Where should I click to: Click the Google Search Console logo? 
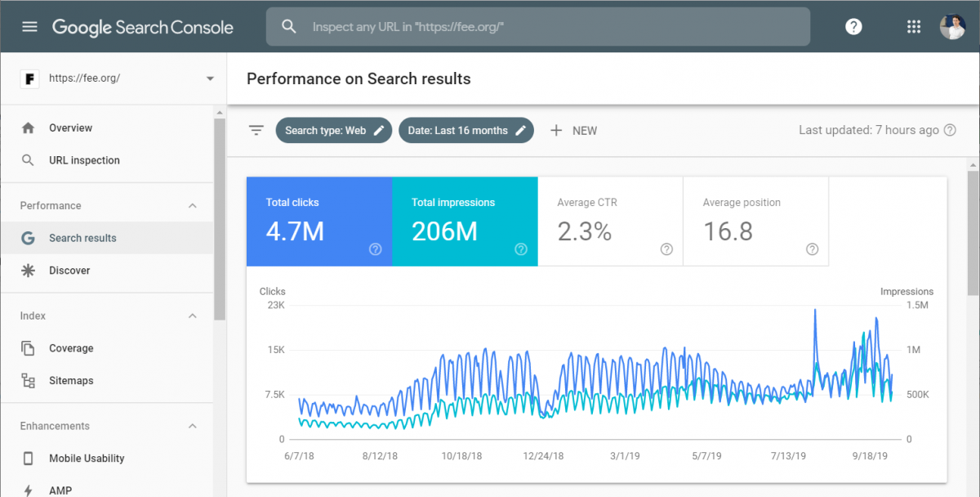pos(143,27)
